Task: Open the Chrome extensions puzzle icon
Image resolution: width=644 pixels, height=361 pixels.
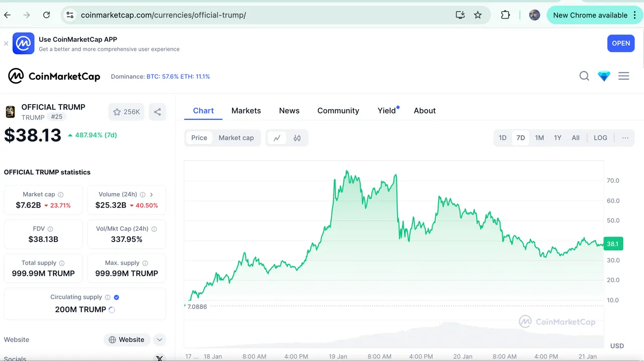Action: tap(505, 15)
